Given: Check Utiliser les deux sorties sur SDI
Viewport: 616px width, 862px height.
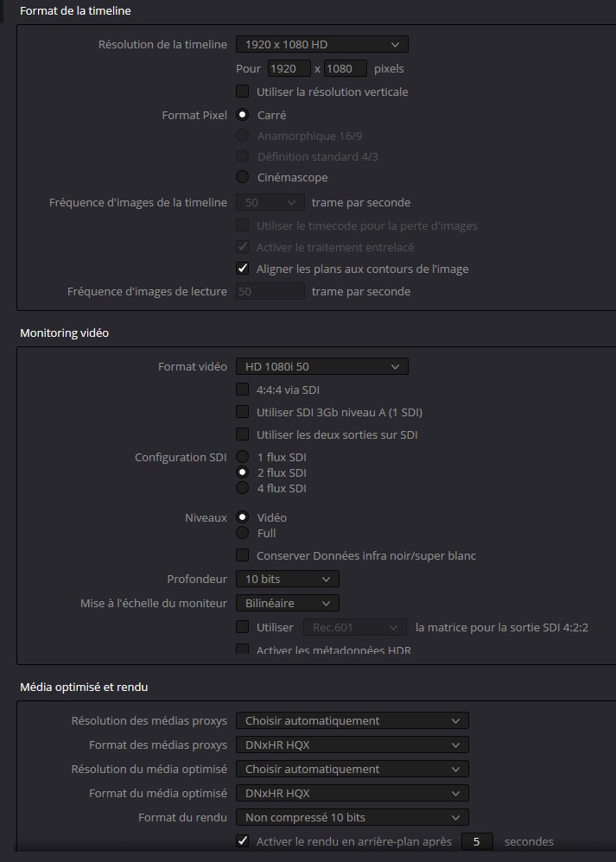Looking at the screenshot, I should 242,434.
